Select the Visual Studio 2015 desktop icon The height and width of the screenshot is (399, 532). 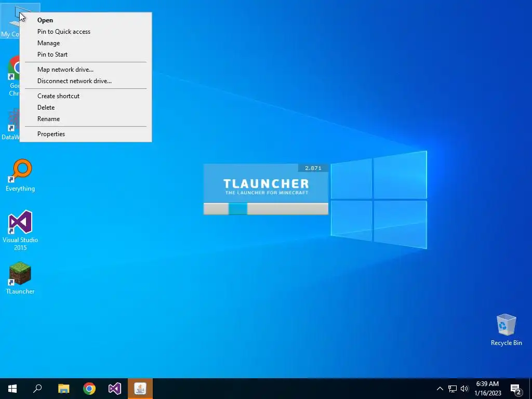coord(20,230)
